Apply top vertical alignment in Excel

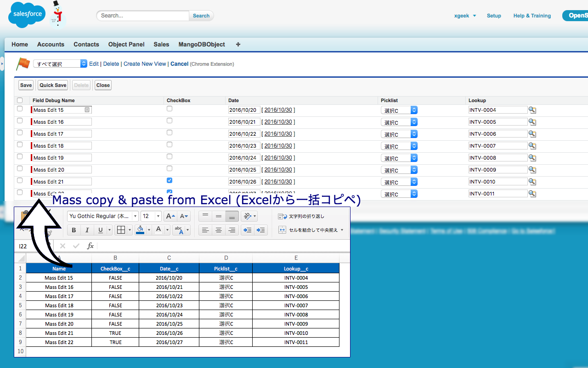(x=205, y=216)
